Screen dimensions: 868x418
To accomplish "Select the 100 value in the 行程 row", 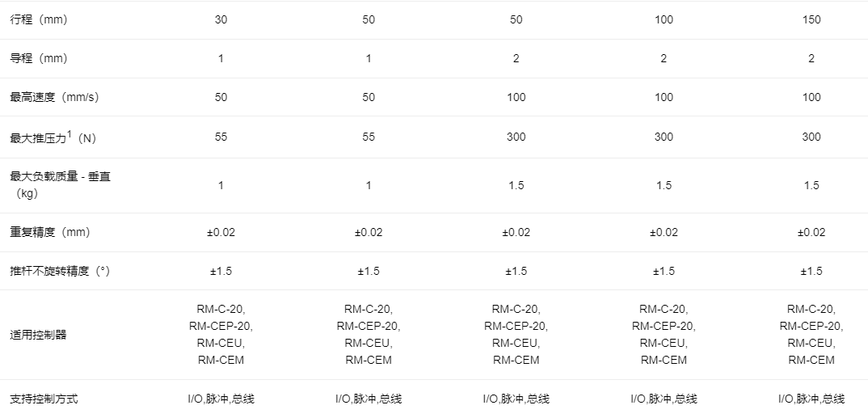I will click(x=664, y=19).
